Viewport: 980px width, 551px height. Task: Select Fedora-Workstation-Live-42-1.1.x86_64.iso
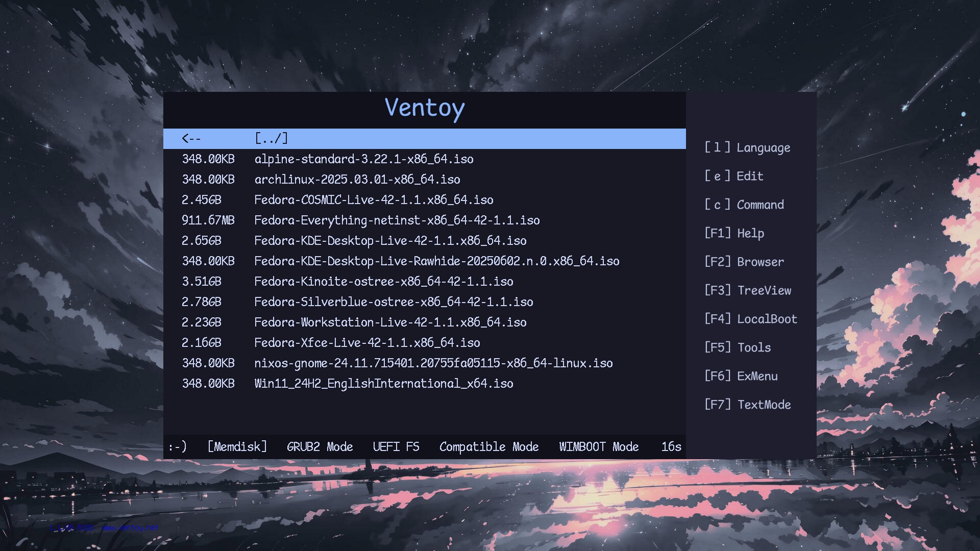click(390, 322)
